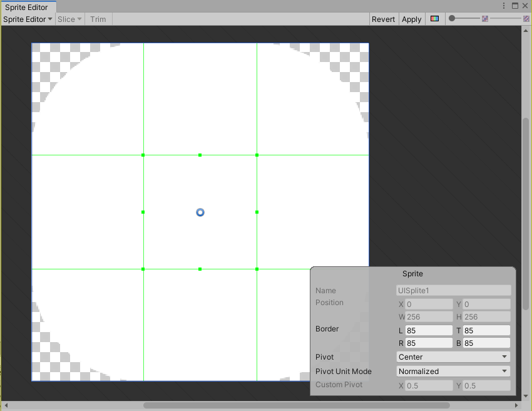Switch to the Sprite Editor tab

click(28, 7)
